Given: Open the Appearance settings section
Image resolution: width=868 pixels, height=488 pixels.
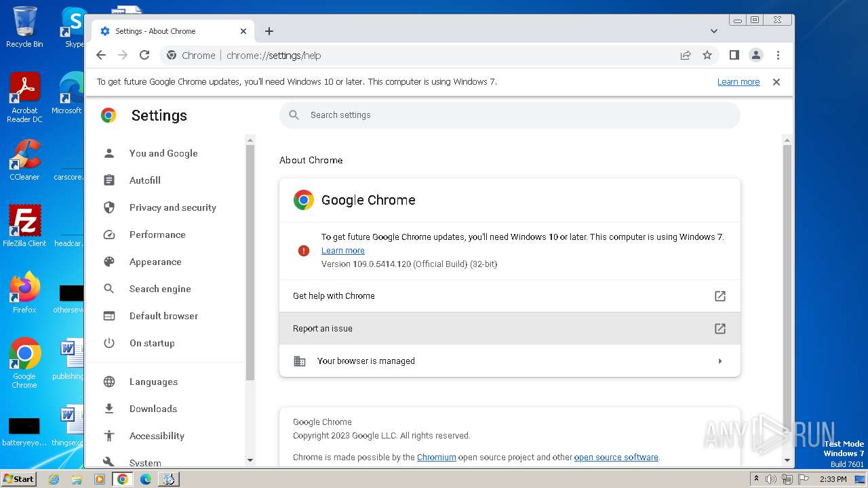Looking at the screenshot, I should coord(155,262).
